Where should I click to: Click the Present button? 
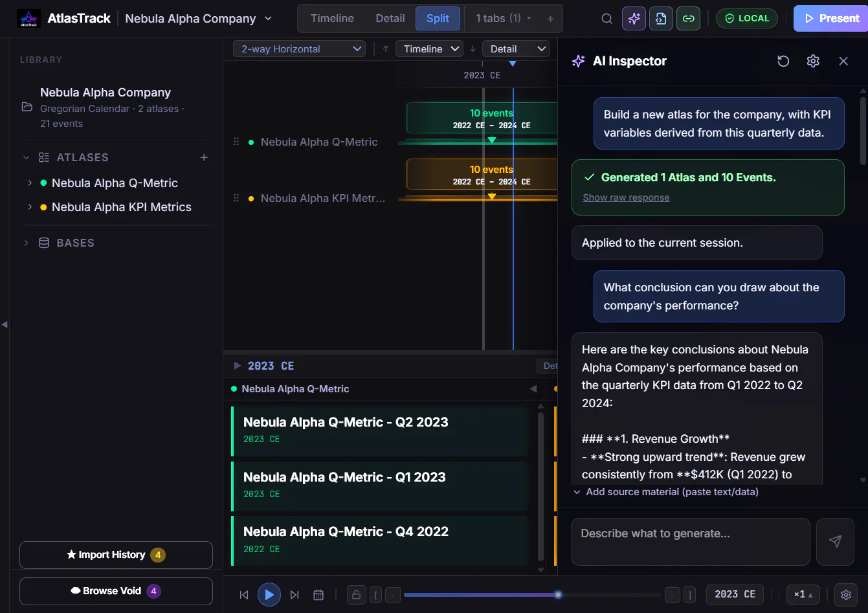pos(830,19)
